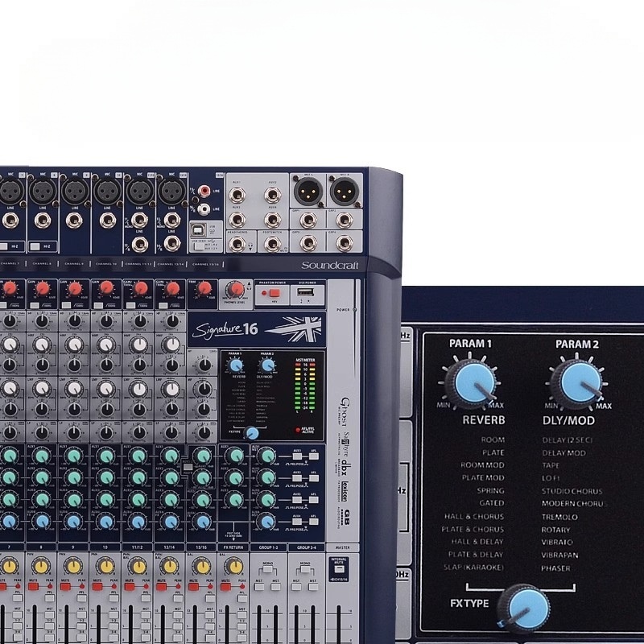
Task: Select MODERN CHORUS effect
Action: click(x=574, y=504)
